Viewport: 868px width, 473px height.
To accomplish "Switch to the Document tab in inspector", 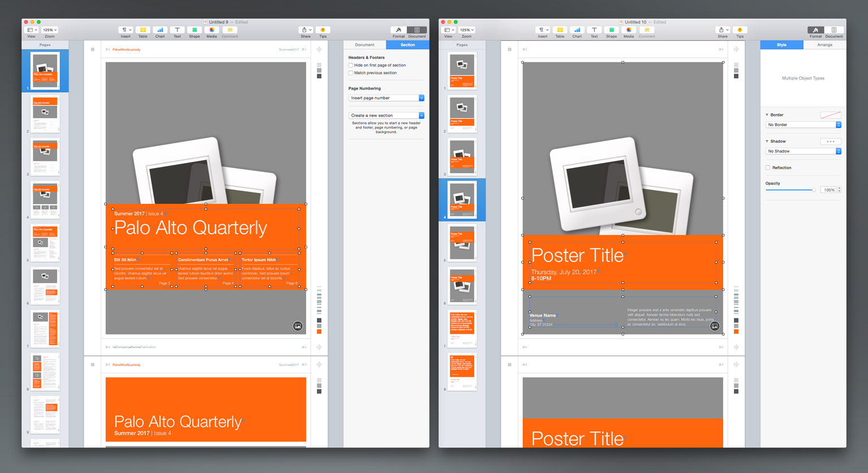I will click(364, 45).
